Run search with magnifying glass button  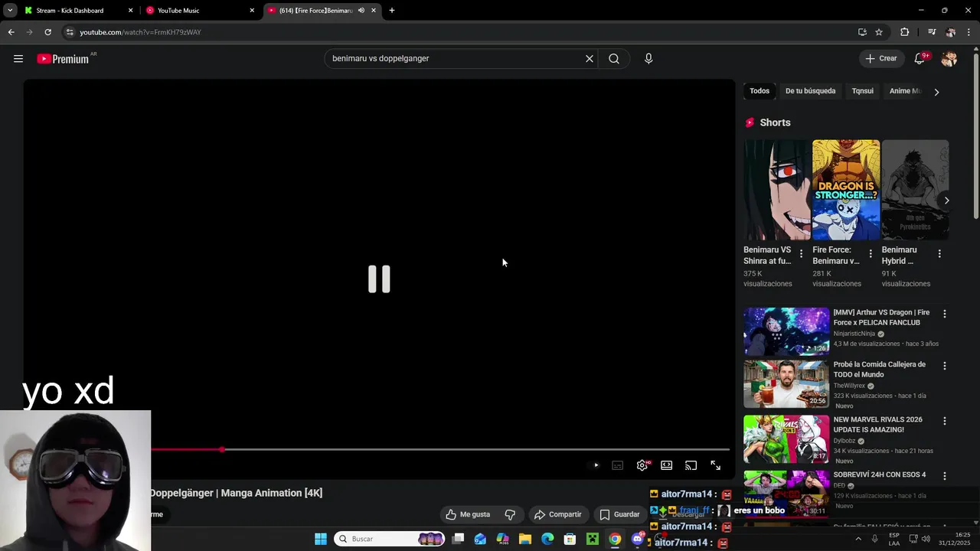coord(614,59)
